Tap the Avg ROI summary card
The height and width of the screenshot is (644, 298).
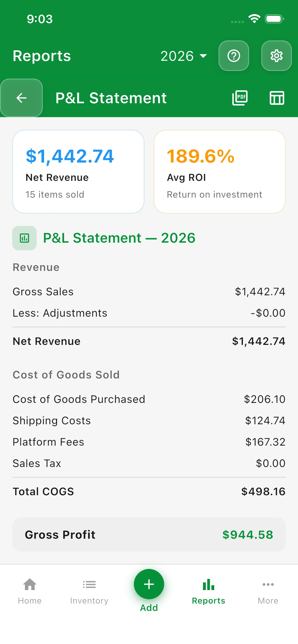pyautogui.click(x=220, y=172)
